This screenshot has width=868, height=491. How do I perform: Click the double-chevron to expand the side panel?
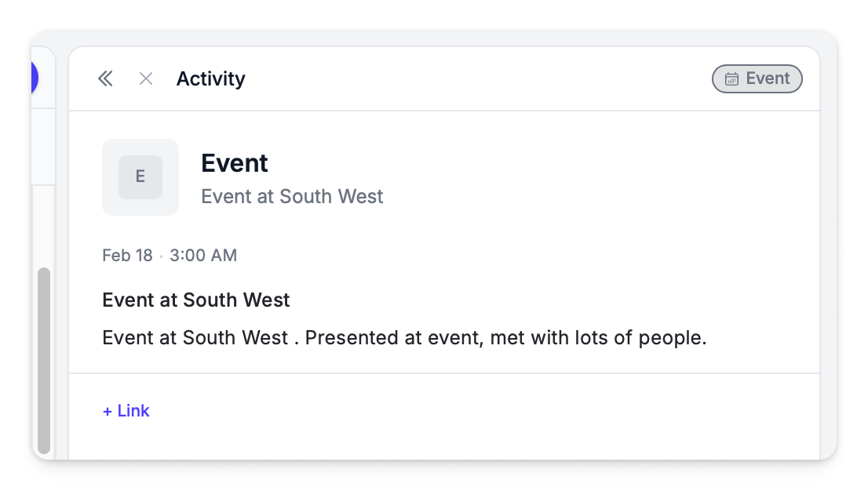105,78
